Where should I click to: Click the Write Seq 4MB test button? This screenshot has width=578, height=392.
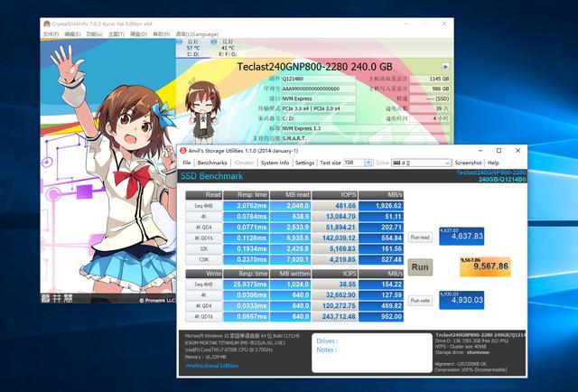coord(204,285)
